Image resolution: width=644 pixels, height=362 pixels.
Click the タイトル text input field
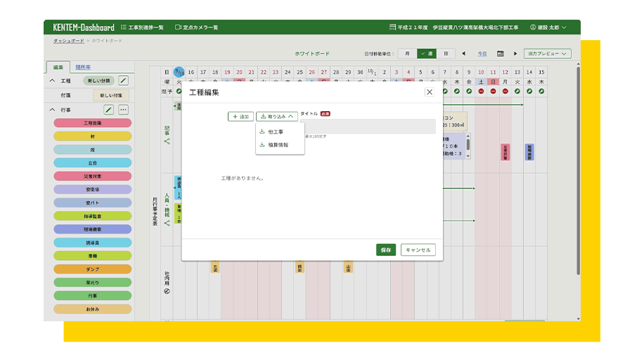tap(368, 127)
